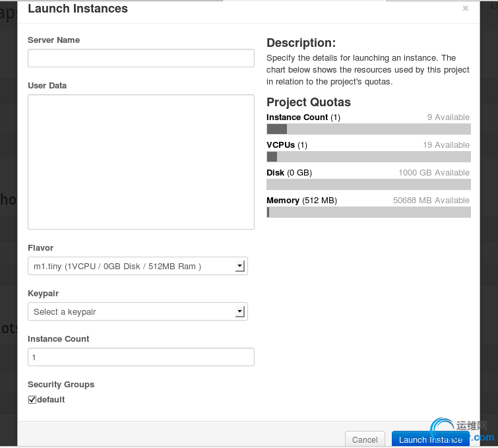Click the Cancel button
Screen dimensions: 498x448
click(x=365, y=439)
